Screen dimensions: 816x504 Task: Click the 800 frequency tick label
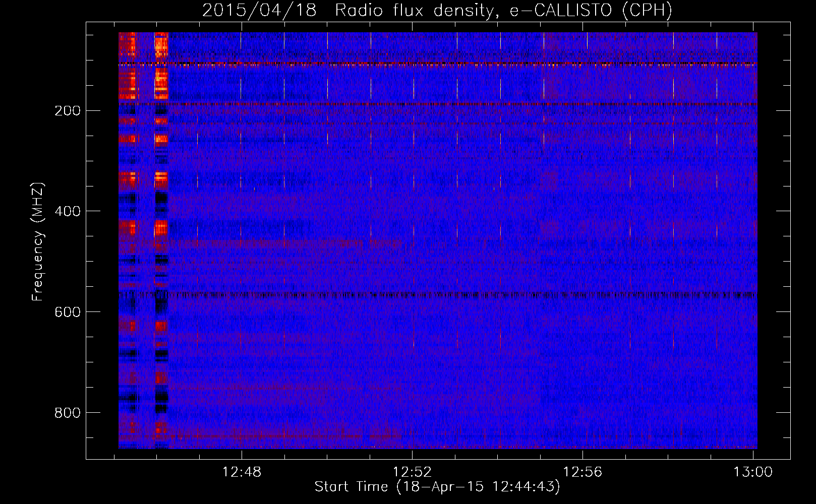click(67, 413)
